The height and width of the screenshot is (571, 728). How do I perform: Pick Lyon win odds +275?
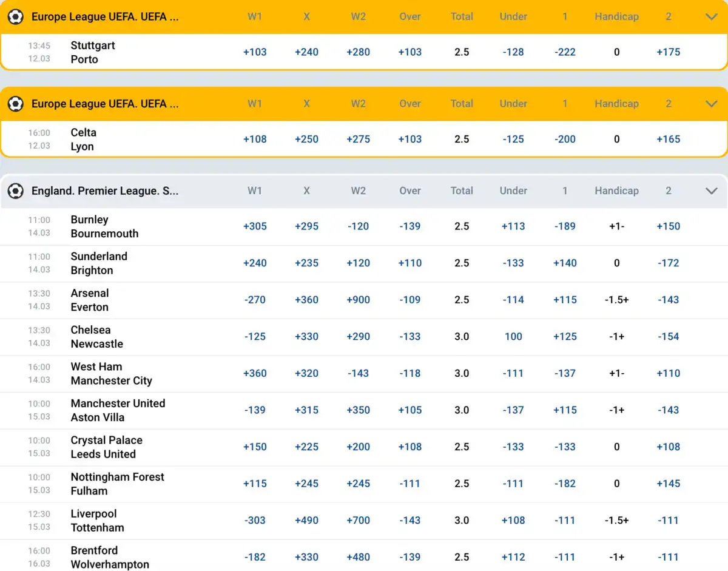(x=358, y=139)
